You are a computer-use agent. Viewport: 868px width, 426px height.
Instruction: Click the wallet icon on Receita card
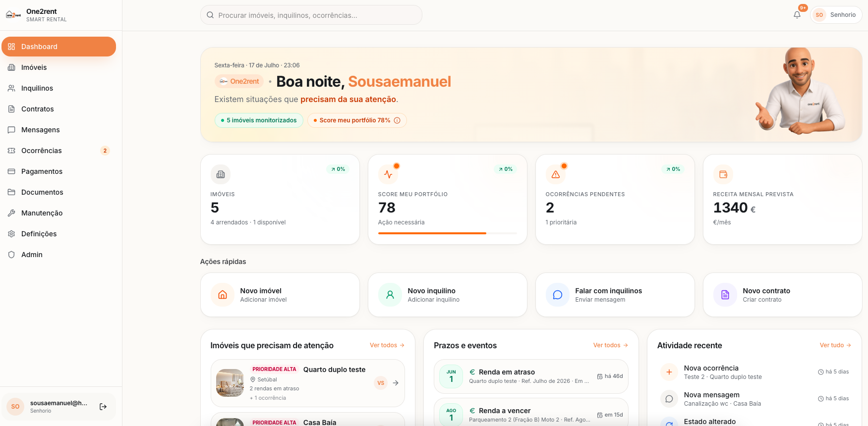pyautogui.click(x=723, y=174)
